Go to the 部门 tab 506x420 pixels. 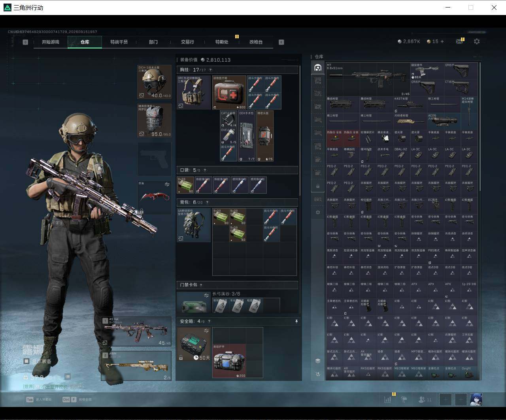coord(153,42)
